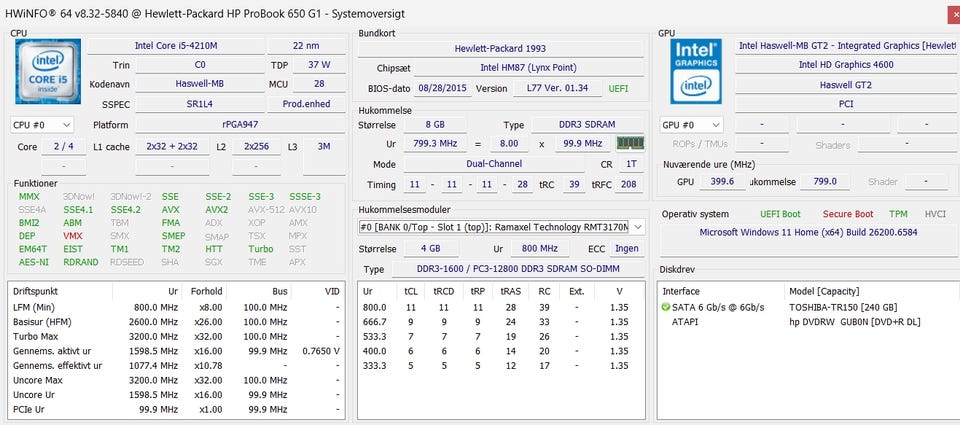Click the Turbo Max row in clocks table
This screenshot has width=960, height=425.
pos(180,337)
